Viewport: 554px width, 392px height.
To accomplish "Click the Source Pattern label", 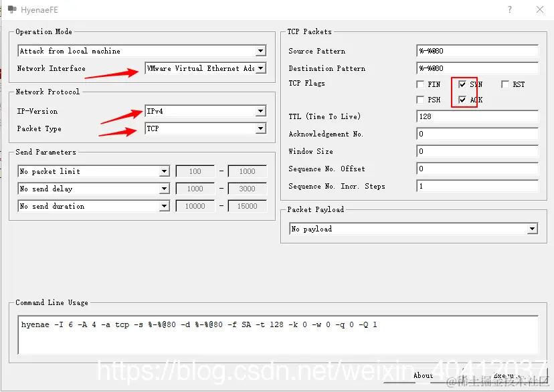I will [x=317, y=52].
